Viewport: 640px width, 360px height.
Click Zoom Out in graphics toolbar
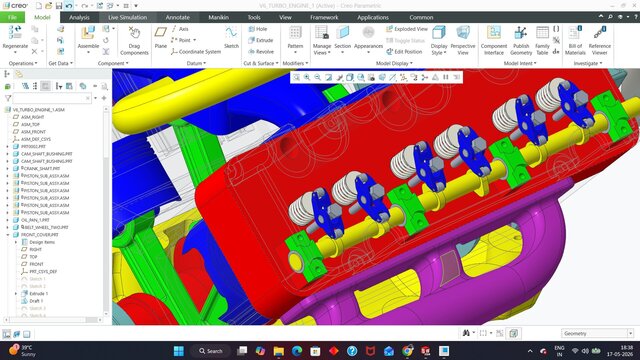tap(318, 77)
